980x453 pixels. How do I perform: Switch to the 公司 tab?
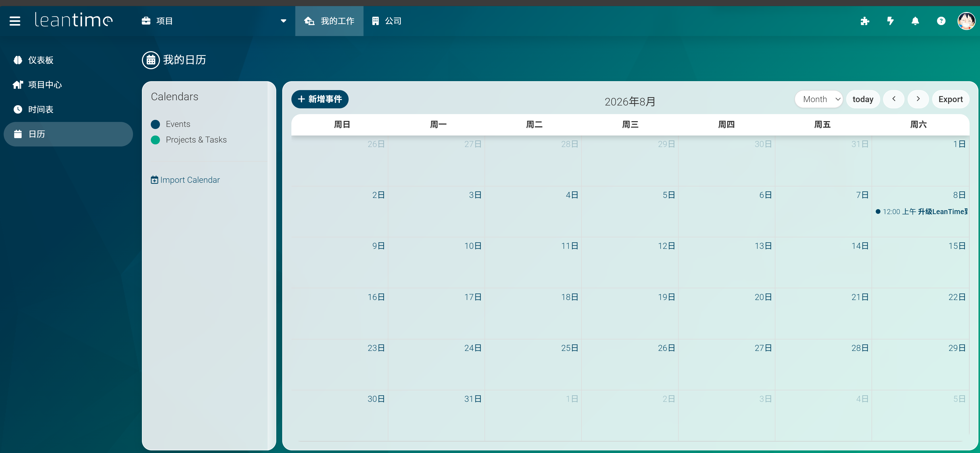[387, 21]
